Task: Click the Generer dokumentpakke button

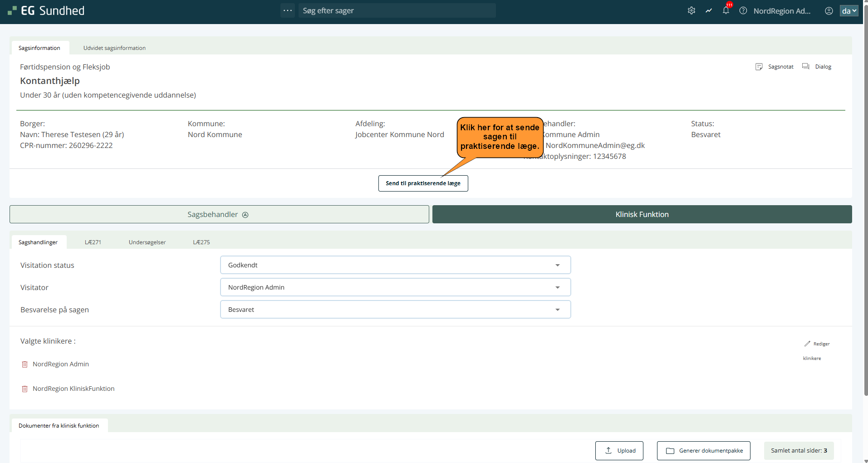Action: pos(703,451)
